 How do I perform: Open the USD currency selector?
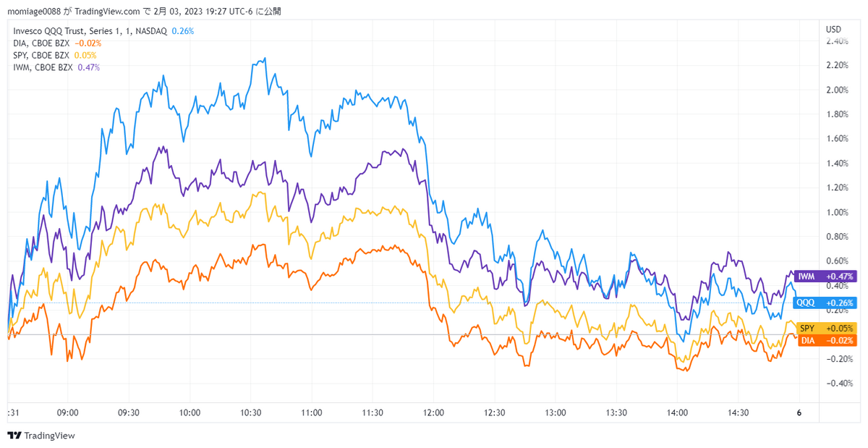pyautogui.click(x=833, y=29)
